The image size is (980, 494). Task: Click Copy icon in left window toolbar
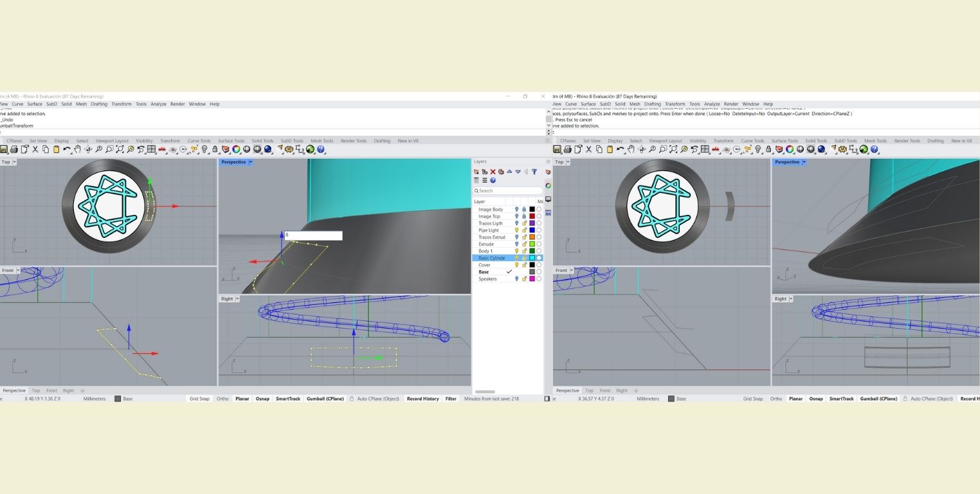tap(46, 149)
